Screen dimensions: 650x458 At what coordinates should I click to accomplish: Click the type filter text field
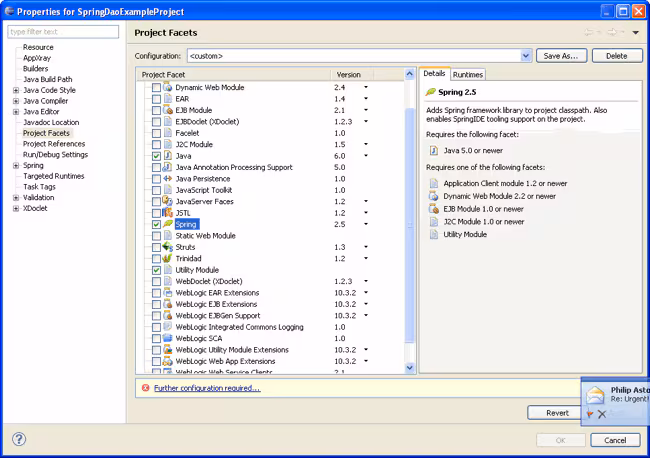pos(62,32)
